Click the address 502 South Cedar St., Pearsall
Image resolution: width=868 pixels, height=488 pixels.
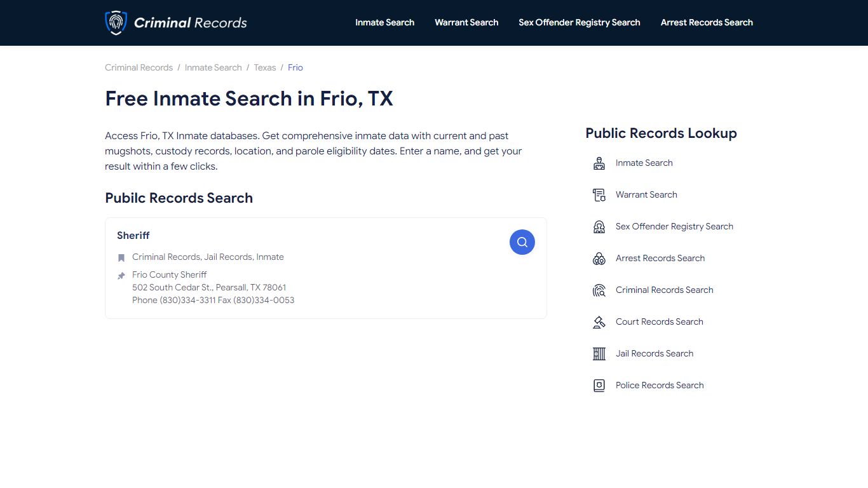click(x=209, y=287)
